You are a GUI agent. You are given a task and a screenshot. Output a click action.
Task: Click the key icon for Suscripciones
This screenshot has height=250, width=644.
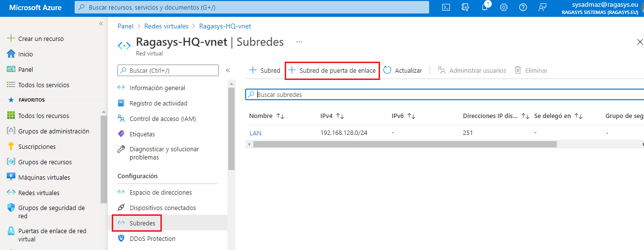point(11,146)
